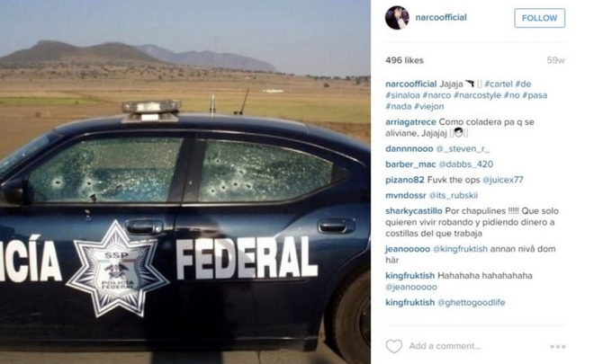Click the FOLLOW button
This screenshot has width=594, height=364.
(539, 18)
